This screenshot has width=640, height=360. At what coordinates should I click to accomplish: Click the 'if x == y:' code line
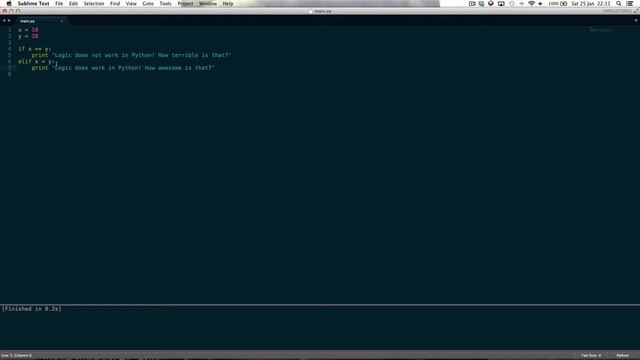click(x=35, y=49)
